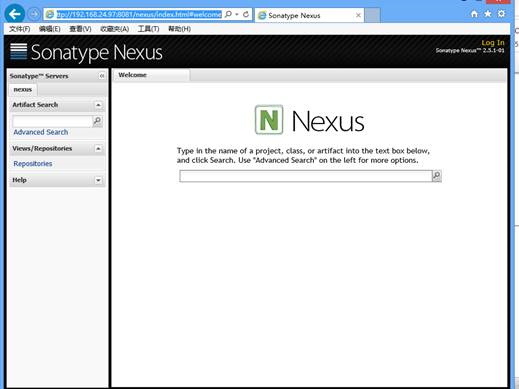Image resolution: width=519 pixels, height=389 pixels.
Task: Select the nexus server tab
Action: click(23, 89)
